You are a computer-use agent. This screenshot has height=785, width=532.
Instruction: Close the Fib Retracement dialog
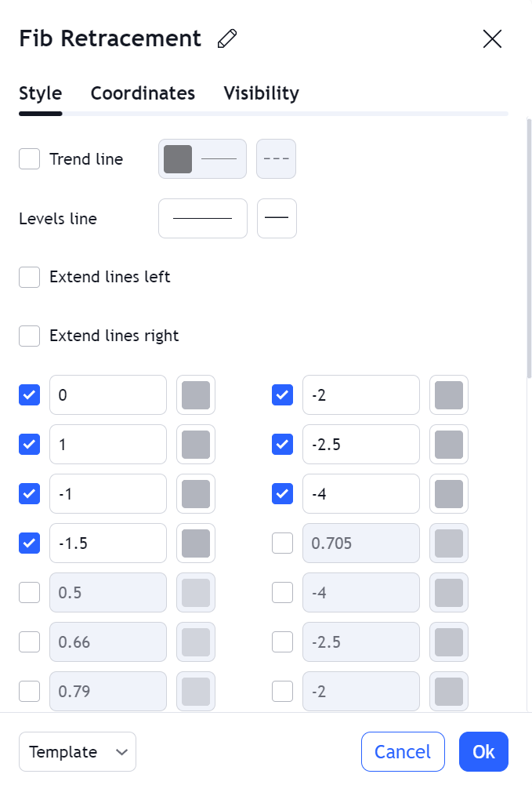(x=492, y=38)
